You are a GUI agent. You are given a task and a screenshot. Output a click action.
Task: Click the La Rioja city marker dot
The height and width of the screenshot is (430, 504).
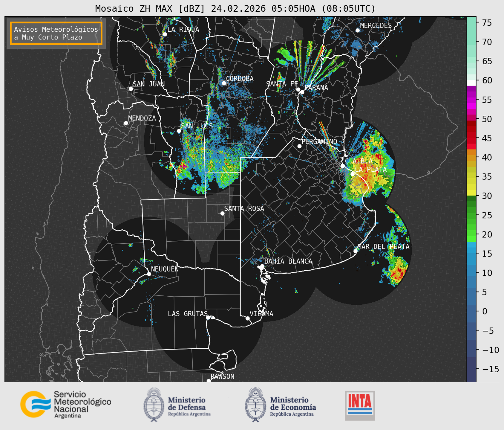165,34
